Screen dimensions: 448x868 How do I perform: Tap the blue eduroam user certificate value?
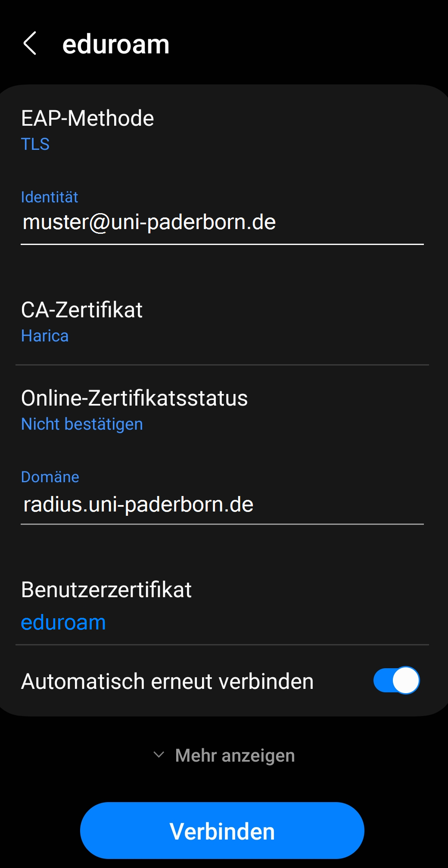point(63,623)
